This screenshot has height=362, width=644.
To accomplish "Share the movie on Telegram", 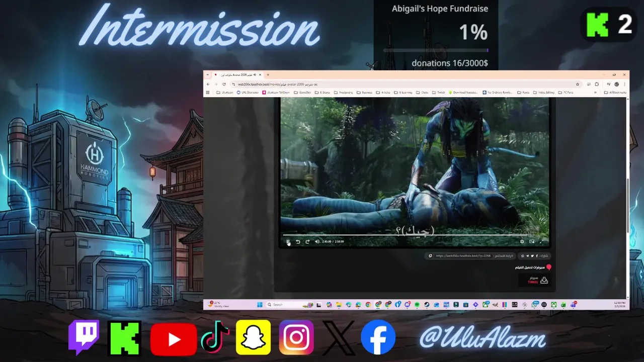I will coord(527,256).
